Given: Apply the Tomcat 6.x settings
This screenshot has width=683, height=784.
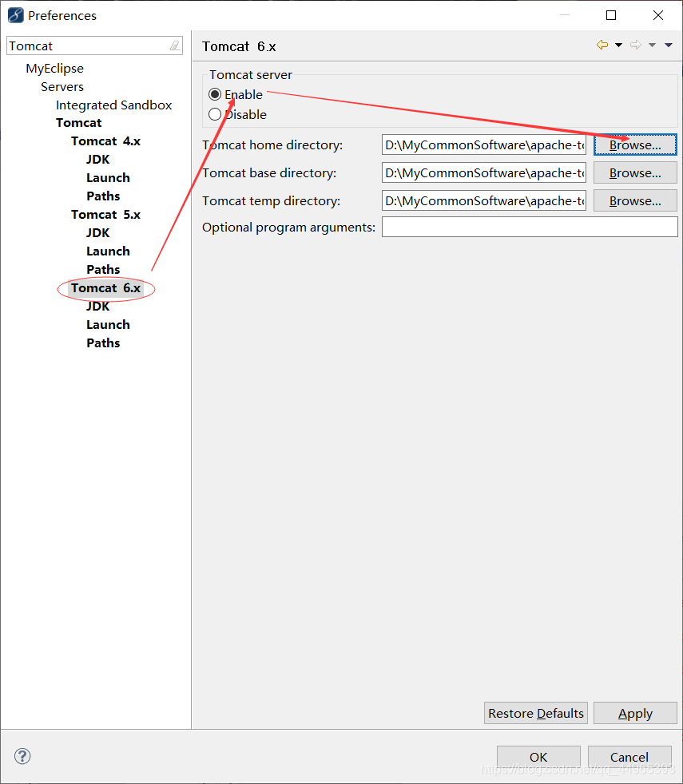Looking at the screenshot, I should 635,713.
